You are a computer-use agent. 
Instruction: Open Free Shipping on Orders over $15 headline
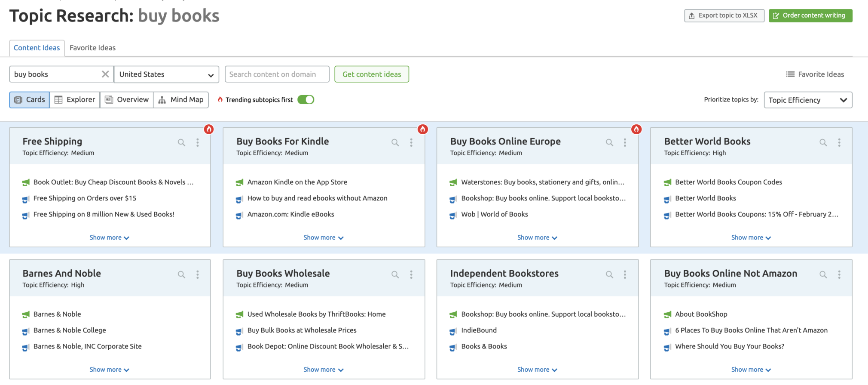click(85, 198)
